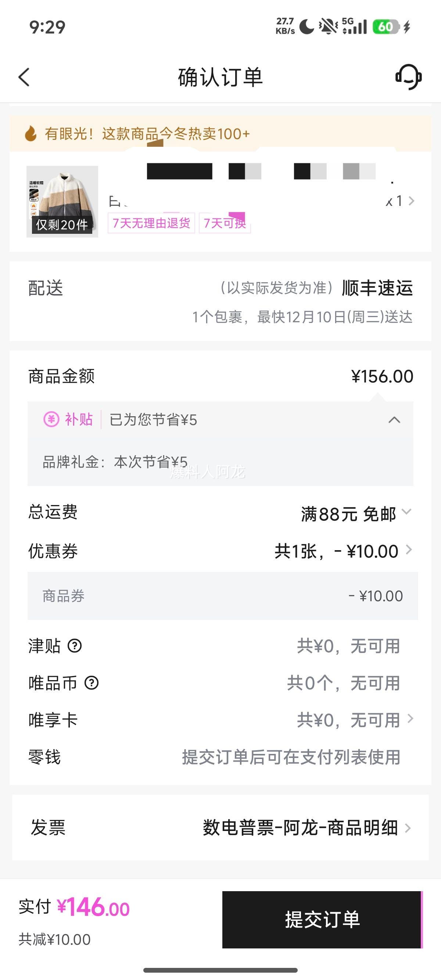This screenshot has height=980, width=441.
Task: Open customer service headset icon
Action: tap(408, 77)
